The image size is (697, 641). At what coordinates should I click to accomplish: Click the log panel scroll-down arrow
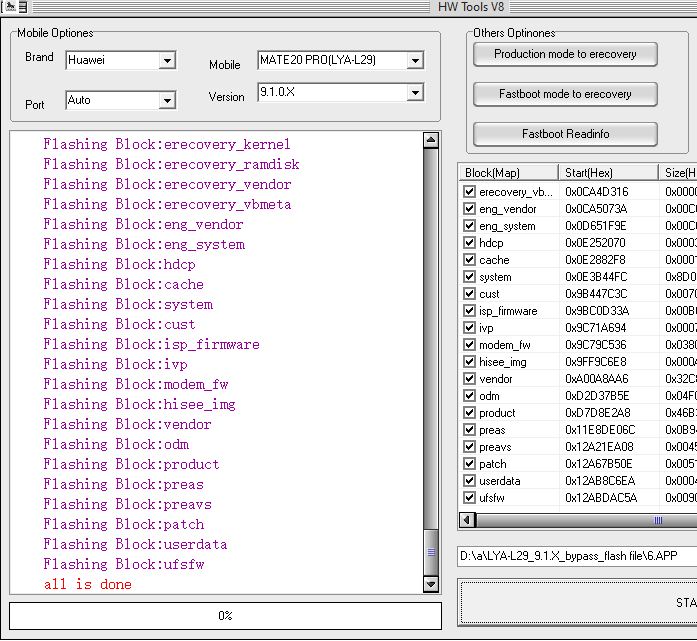pyautogui.click(x=431, y=584)
